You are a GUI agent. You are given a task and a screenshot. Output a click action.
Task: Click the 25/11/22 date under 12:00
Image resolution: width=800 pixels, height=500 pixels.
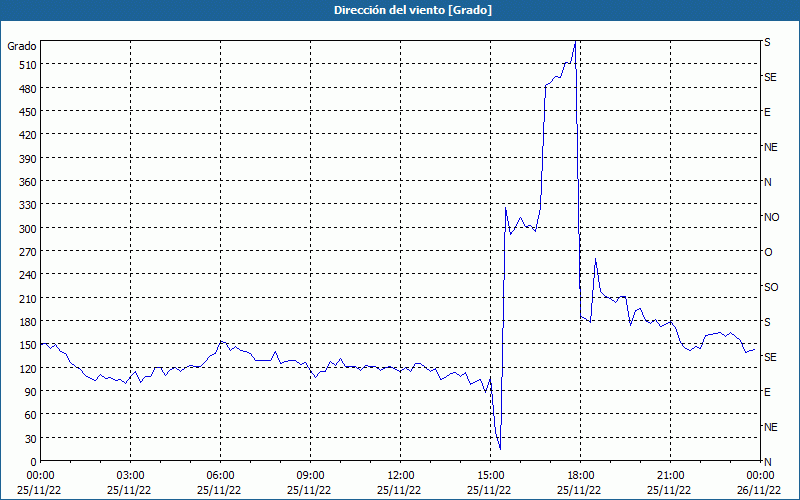point(399,490)
